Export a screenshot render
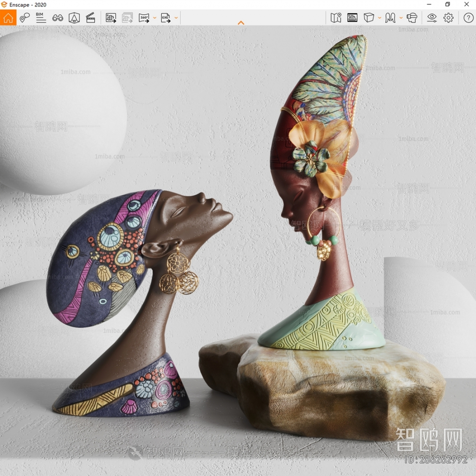This screenshot has height=476, width=476. 111,18
